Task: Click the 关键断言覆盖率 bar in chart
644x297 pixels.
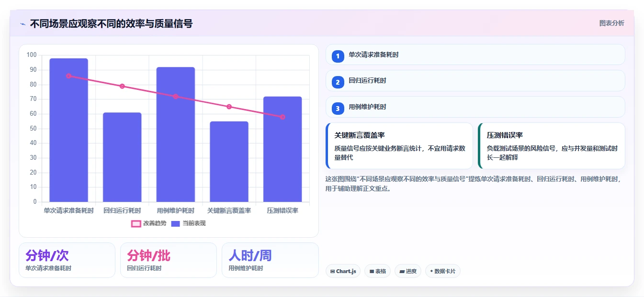Action: [x=229, y=162]
